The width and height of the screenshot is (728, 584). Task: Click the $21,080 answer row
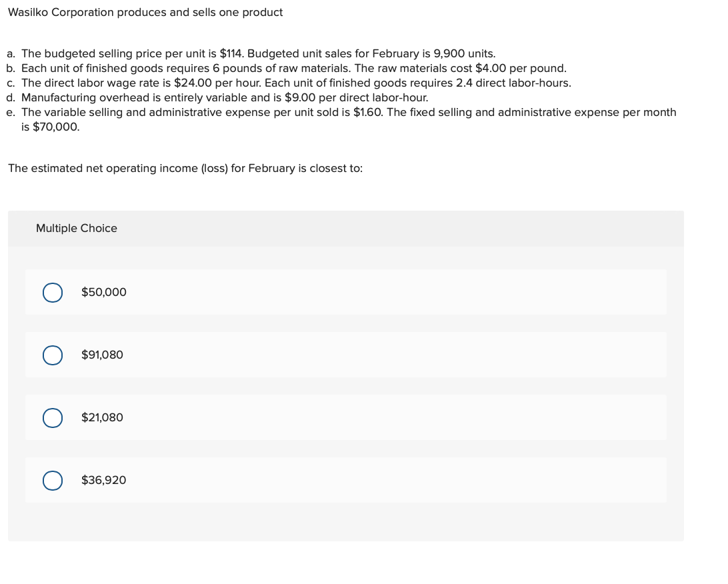coord(346,417)
